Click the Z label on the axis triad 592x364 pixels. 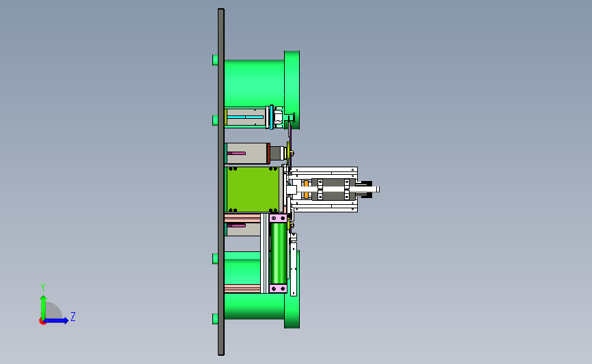(x=73, y=316)
